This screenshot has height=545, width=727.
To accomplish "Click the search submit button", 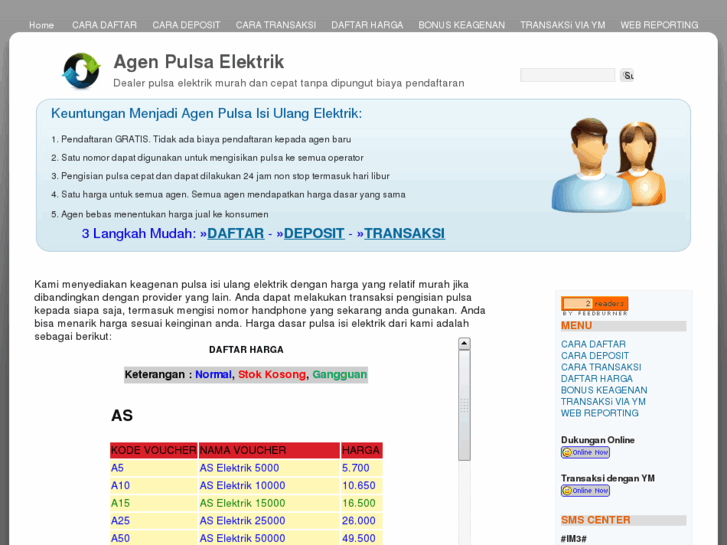I will 627,75.
